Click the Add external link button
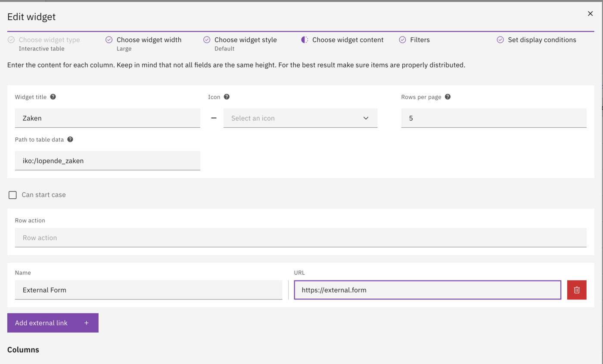603x364 pixels. pos(53,323)
